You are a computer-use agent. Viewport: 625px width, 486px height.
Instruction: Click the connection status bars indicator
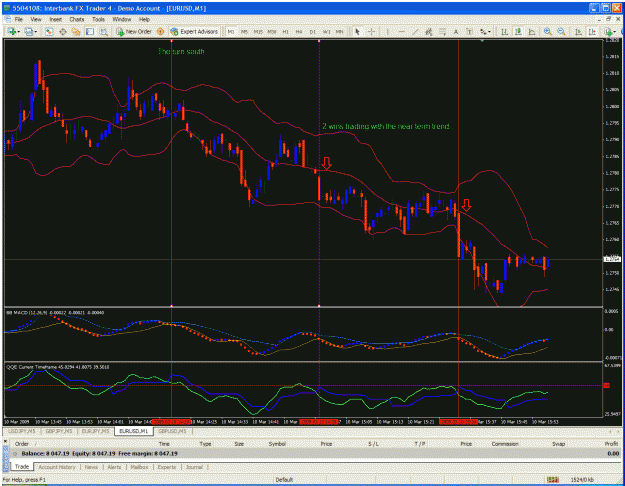pyautogui.click(x=552, y=480)
